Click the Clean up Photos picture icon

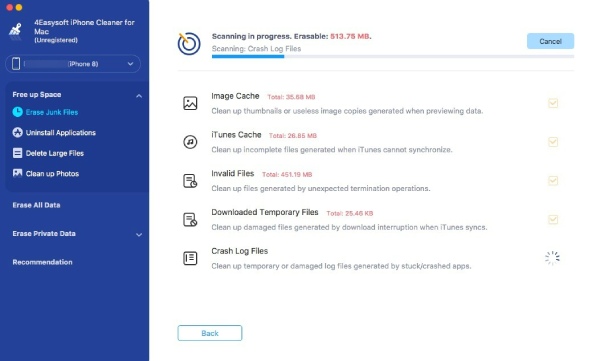(17, 173)
